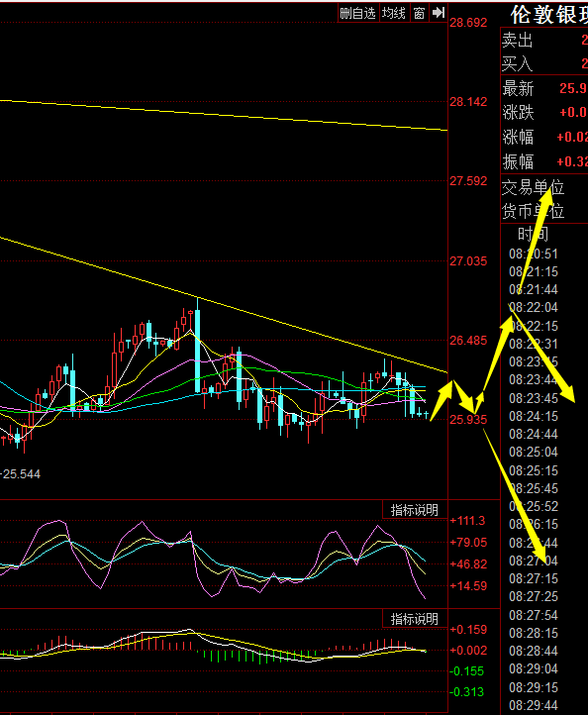Select the 08:21:44 tick row

point(534,289)
